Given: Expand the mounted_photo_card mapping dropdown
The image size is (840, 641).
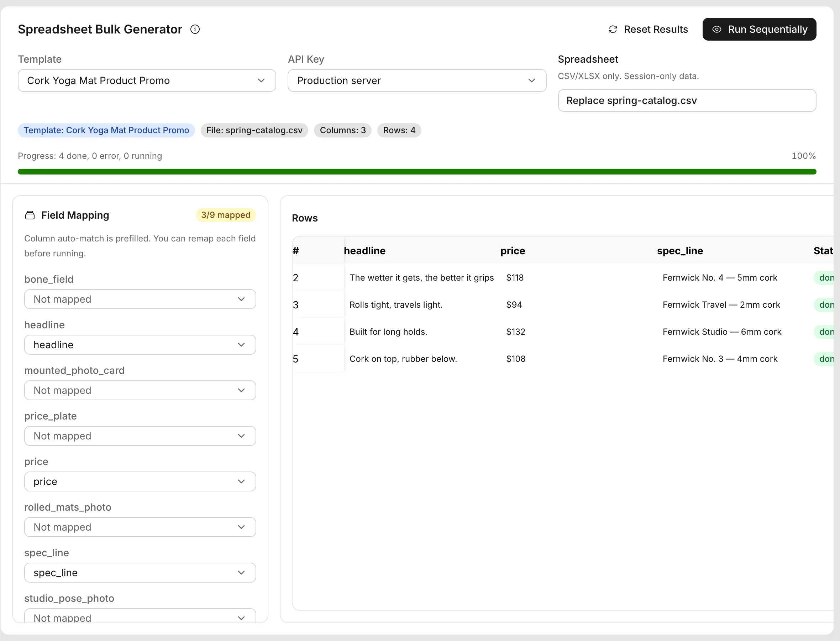Looking at the screenshot, I should pyautogui.click(x=140, y=390).
